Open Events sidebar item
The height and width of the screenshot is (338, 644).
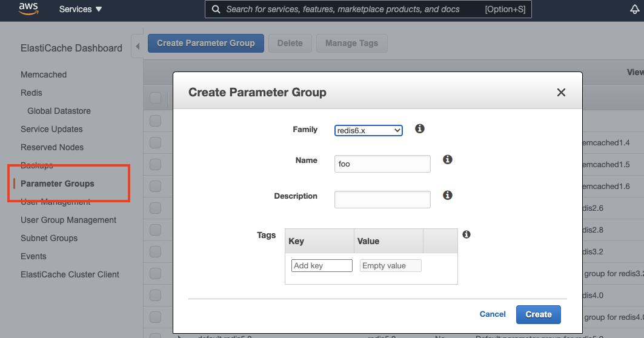pos(33,256)
